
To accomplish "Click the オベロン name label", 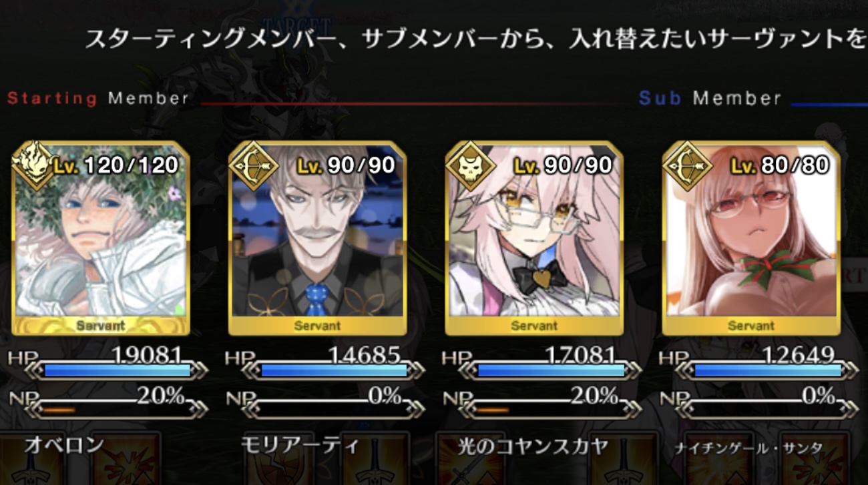I will pyautogui.click(x=64, y=445).
